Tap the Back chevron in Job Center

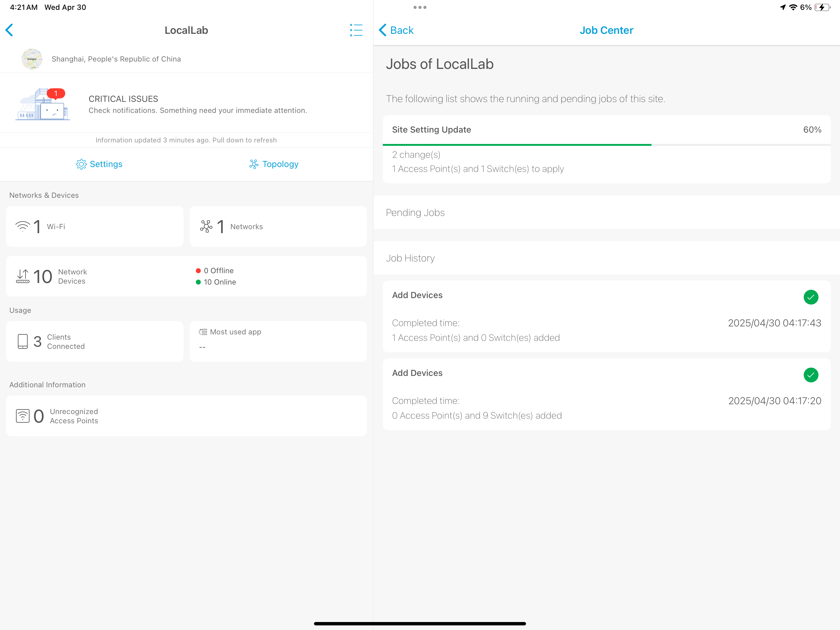(x=383, y=30)
